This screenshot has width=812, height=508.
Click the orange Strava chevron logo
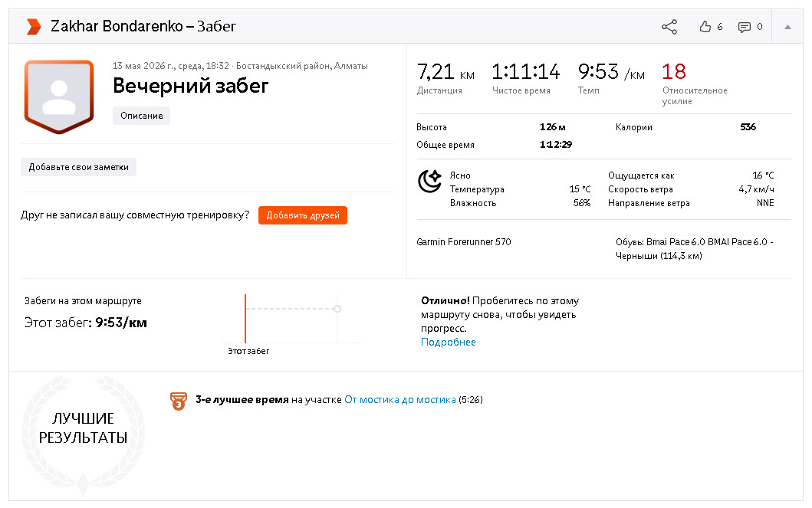[x=34, y=26]
